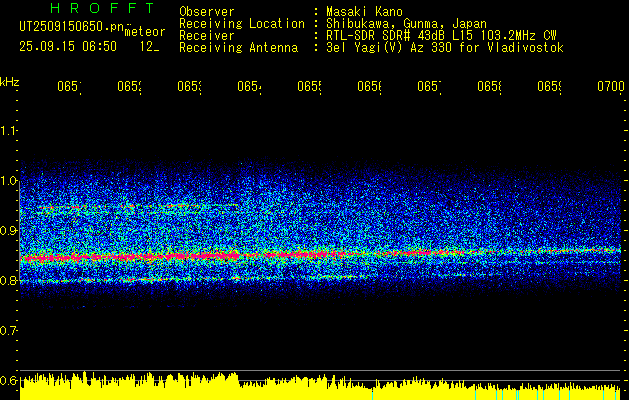Viewport: 629px width, 400px height.
Task: Click the HROFFT title text
Action: tap(103, 8)
